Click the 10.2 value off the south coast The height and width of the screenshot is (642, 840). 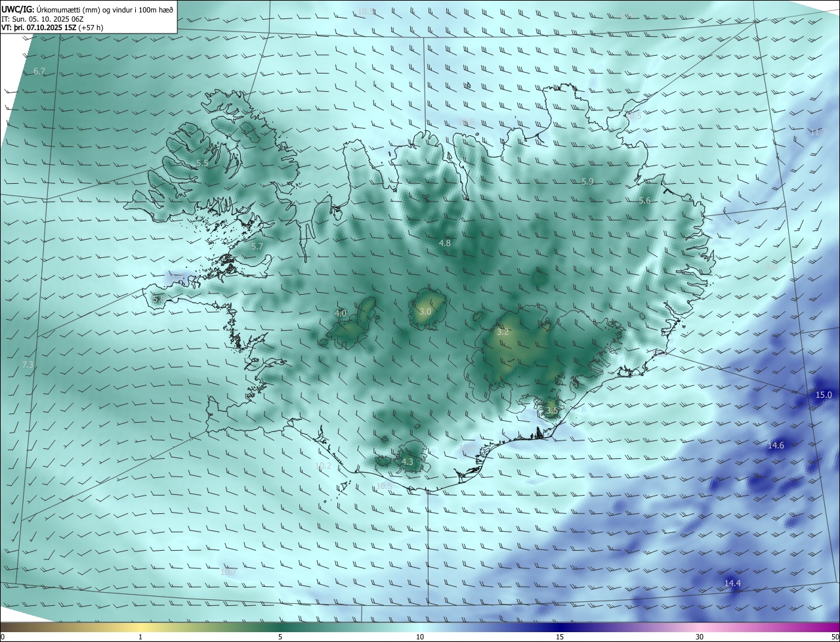click(x=324, y=466)
